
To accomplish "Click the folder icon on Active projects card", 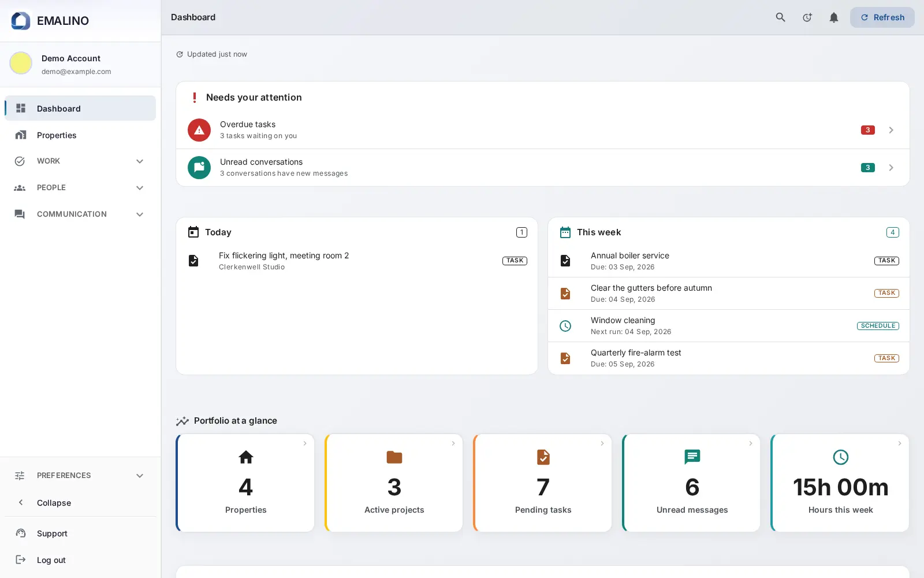I will 394,457.
